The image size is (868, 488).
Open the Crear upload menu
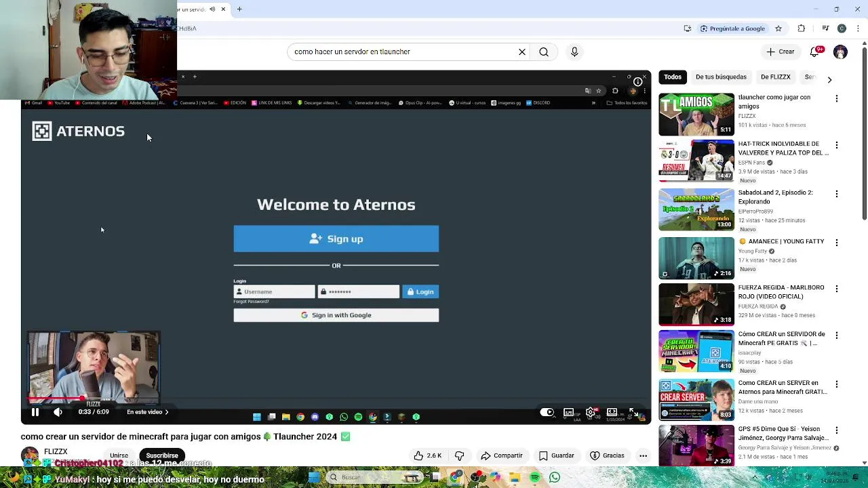(781, 52)
